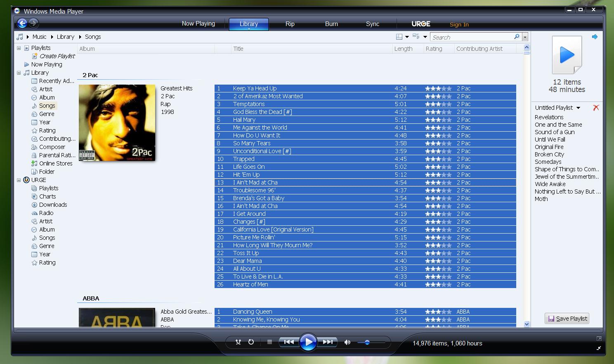Sort by the Contributing Artist column header
614x364 pixels.
point(485,49)
